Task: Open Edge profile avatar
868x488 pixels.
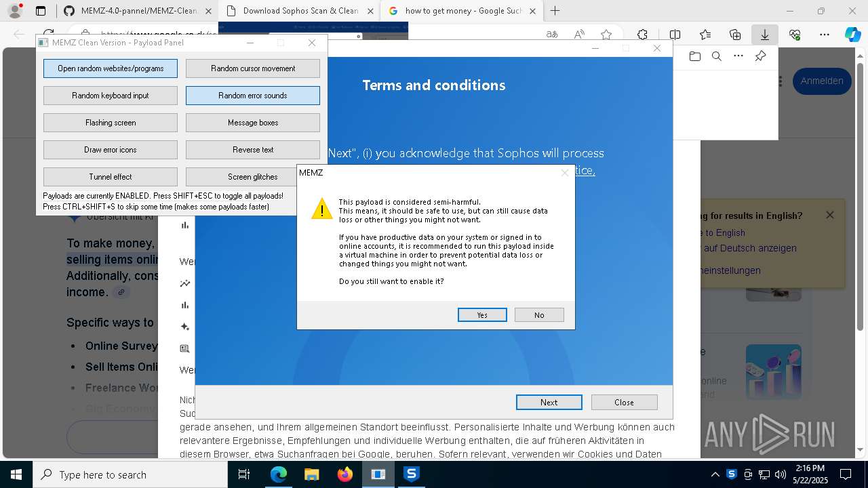Action: [14, 11]
